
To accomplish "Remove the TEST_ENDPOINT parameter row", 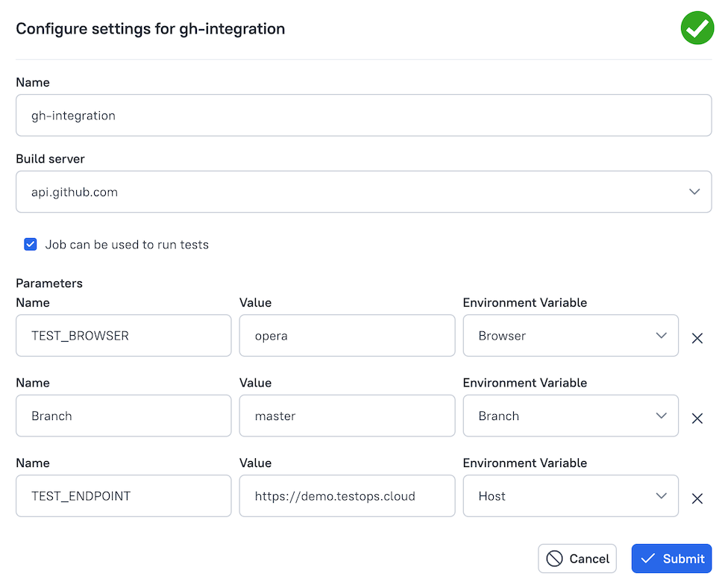I will 697,498.
